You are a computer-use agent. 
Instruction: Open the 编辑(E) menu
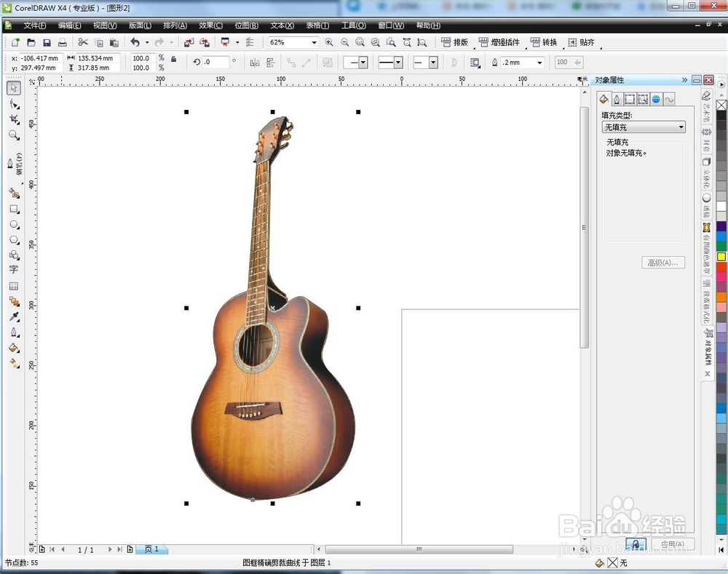(x=70, y=25)
